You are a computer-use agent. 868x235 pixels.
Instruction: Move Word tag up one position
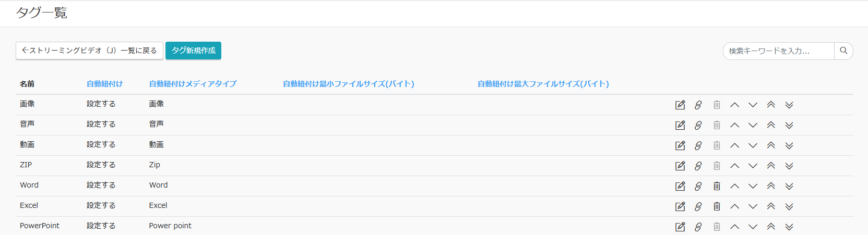point(734,186)
